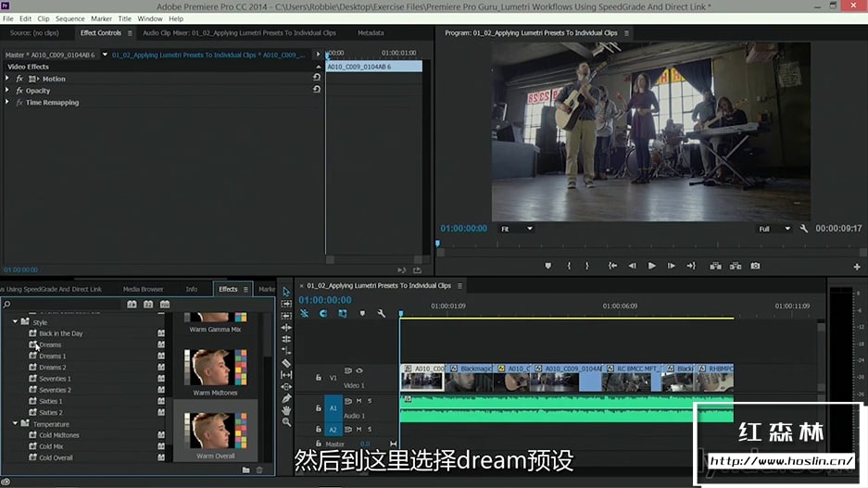This screenshot has width=868, height=488.
Task: Open the Fit zoom level dropdown
Action: (x=517, y=229)
